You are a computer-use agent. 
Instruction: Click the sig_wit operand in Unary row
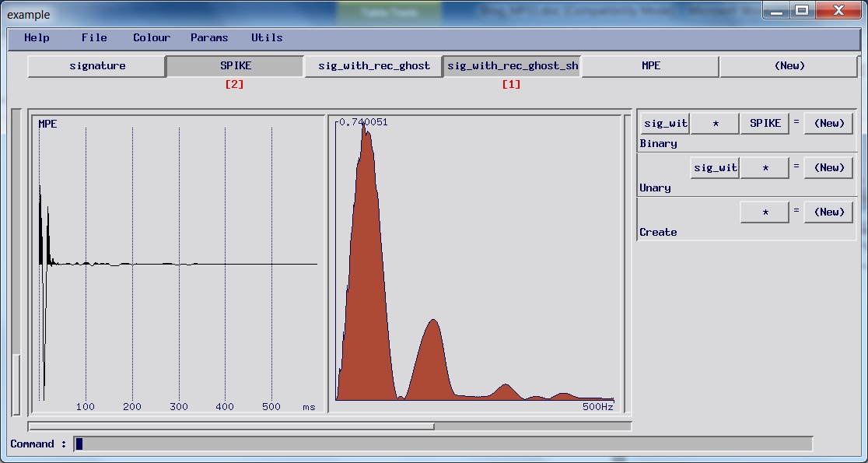714,167
